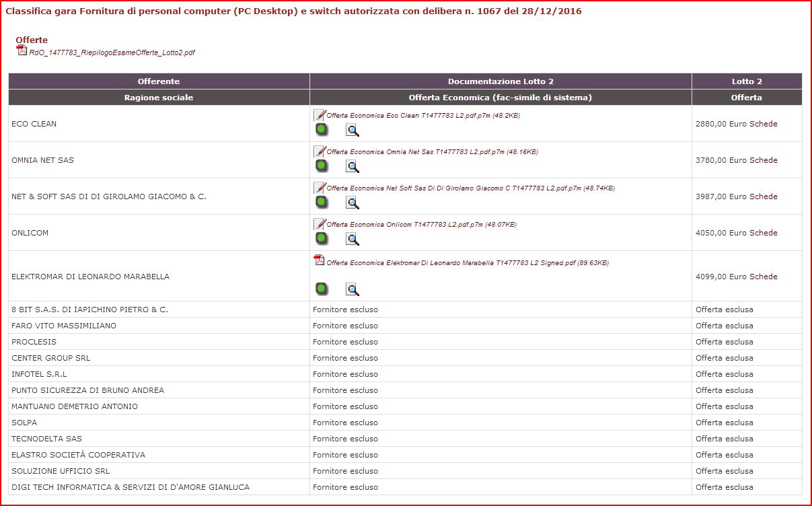The height and width of the screenshot is (506, 812).
Task: Select DIGI TECH INFORMATICA & SERVIZI row name
Action: [131, 487]
